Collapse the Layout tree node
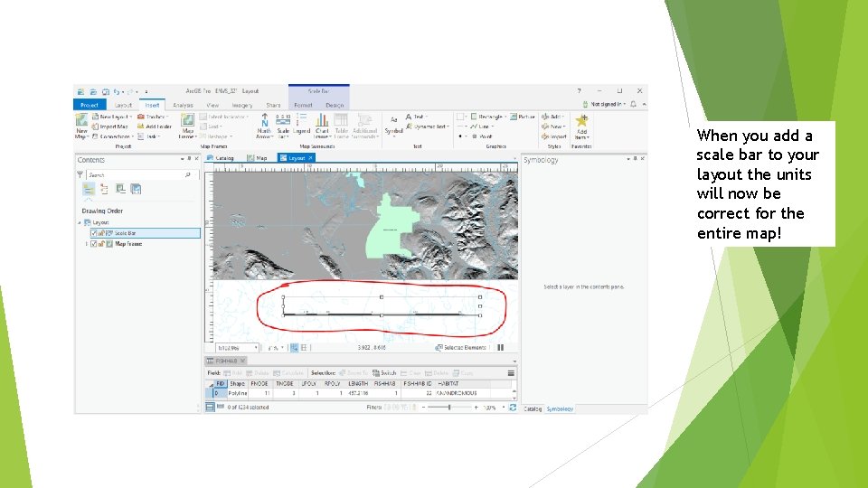 (80, 222)
